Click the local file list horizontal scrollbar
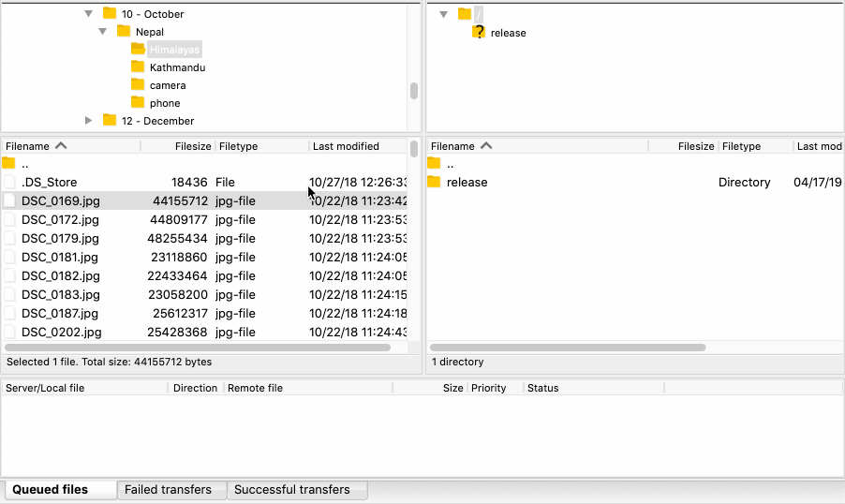 (x=198, y=348)
